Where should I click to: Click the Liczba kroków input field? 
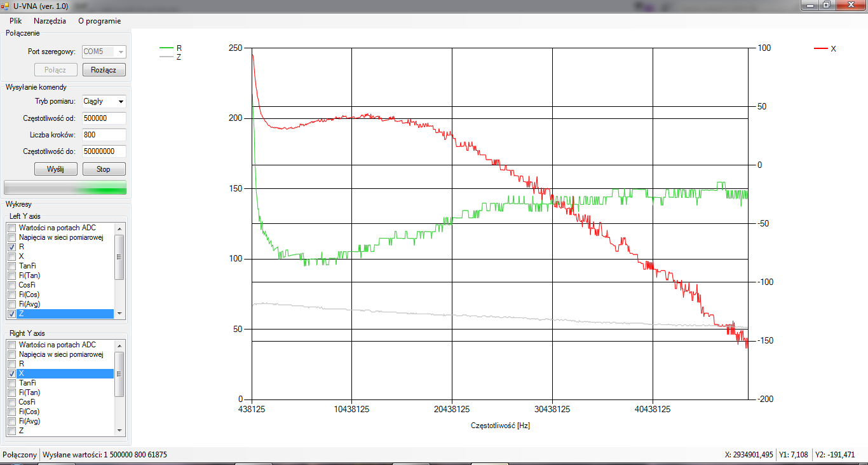tap(104, 135)
